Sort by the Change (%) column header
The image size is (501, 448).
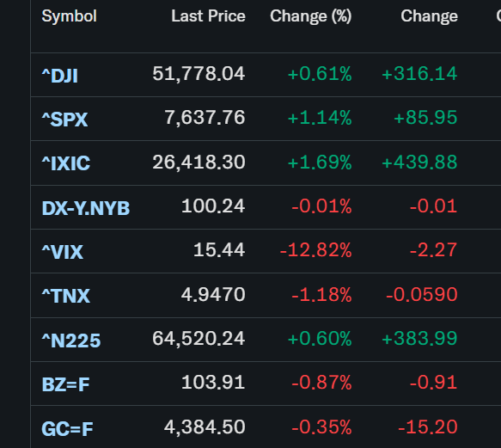pyautogui.click(x=311, y=16)
